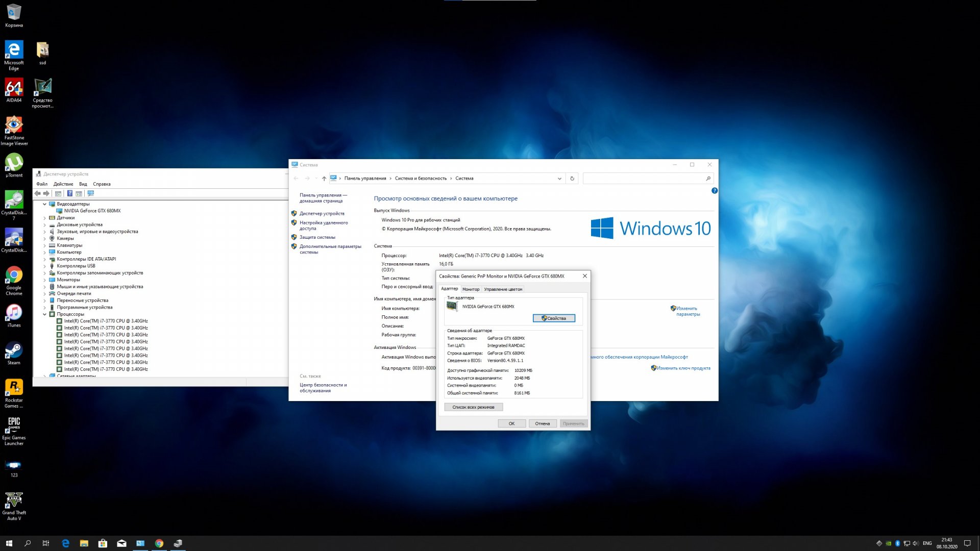This screenshot has width=980, height=551.
Task: Select the Microsoft Edge desktop icon
Action: [x=14, y=56]
